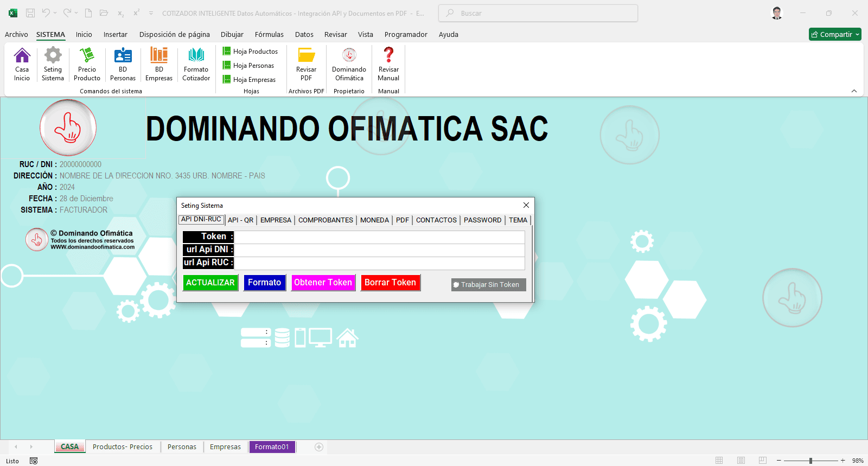This screenshot has height=466, width=868.
Task: Open Revisar Manual help icon
Action: tap(388, 64)
